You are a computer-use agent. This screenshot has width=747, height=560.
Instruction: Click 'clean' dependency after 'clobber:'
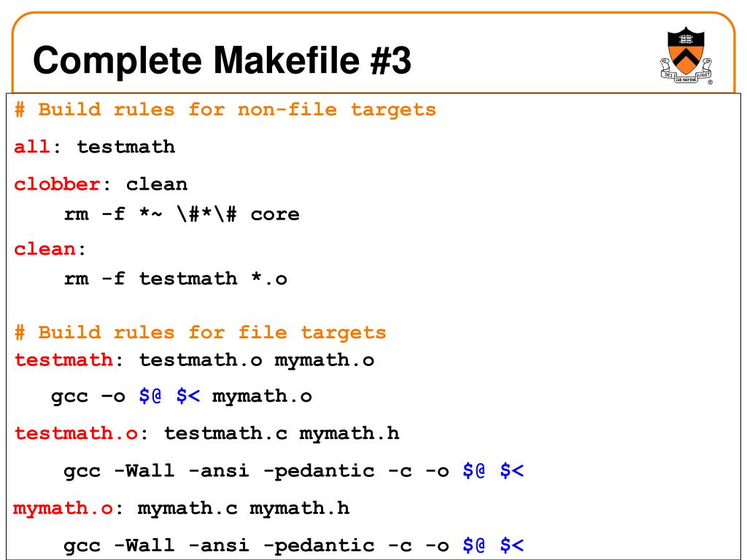[157, 184]
